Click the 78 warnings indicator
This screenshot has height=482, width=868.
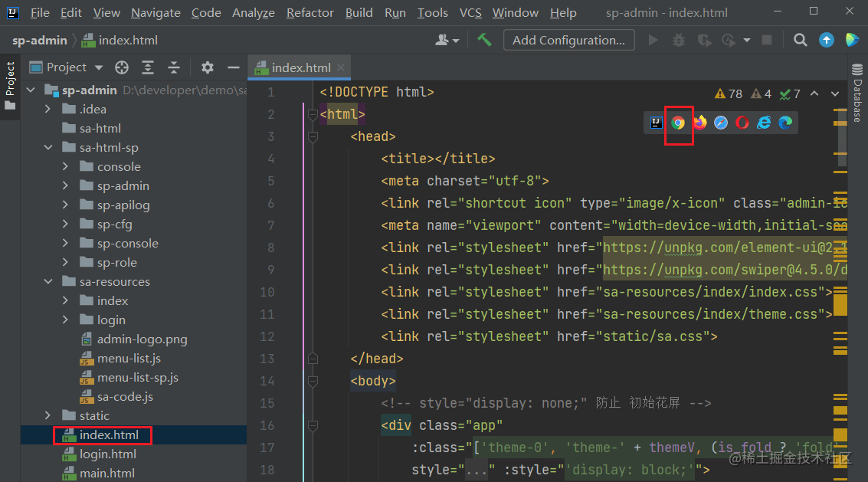click(729, 93)
